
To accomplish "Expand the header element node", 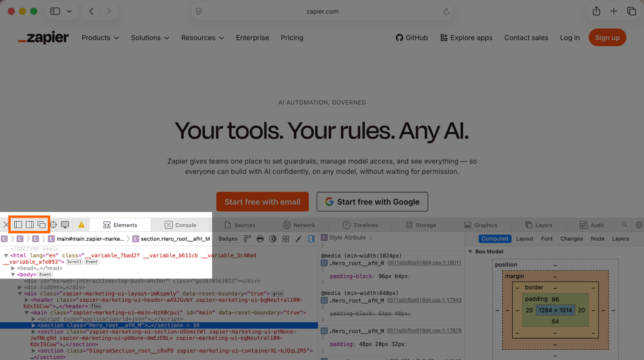I will (27, 300).
